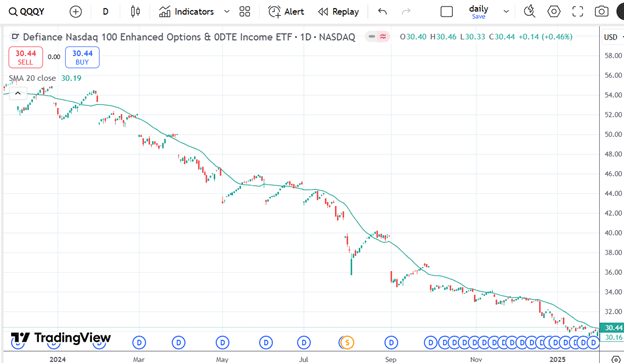Open the dividend marker above Mar
Image resolution: width=624 pixels, height=363 pixels.
[x=139, y=342]
